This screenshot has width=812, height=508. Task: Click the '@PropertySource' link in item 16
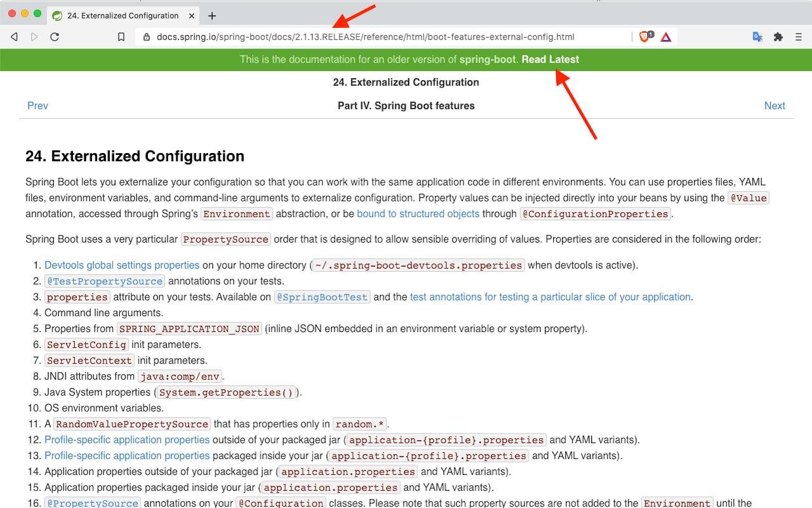[x=93, y=503]
